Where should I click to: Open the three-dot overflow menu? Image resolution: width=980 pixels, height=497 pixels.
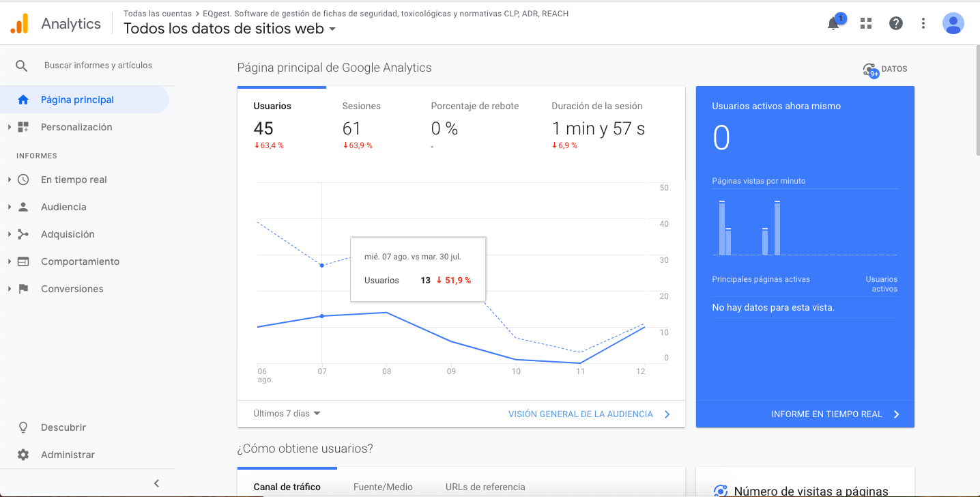[x=923, y=23]
